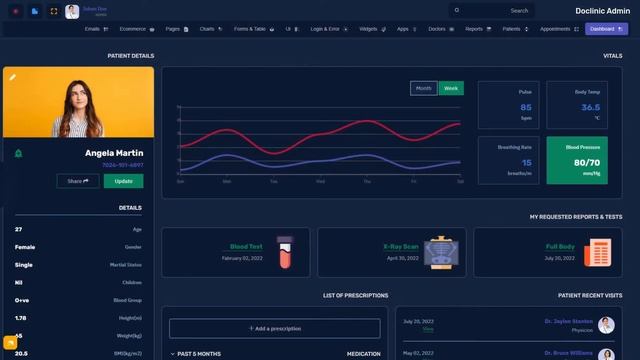Click the Female gender value

(25, 247)
